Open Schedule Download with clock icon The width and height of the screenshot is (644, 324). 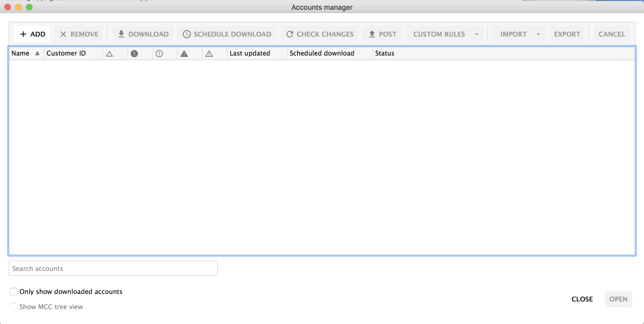tap(227, 34)
